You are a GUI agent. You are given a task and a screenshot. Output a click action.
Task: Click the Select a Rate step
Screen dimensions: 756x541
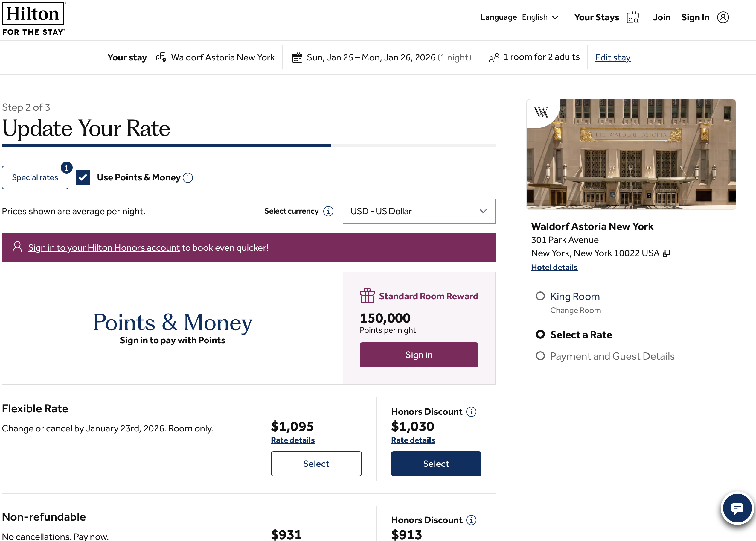coord(581,335)
